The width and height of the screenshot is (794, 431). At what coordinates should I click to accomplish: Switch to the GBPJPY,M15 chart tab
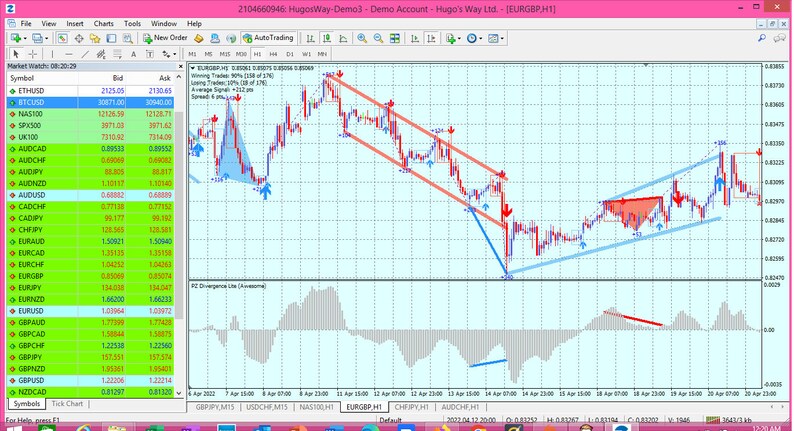pyautogui.click(x=215, y=407)
